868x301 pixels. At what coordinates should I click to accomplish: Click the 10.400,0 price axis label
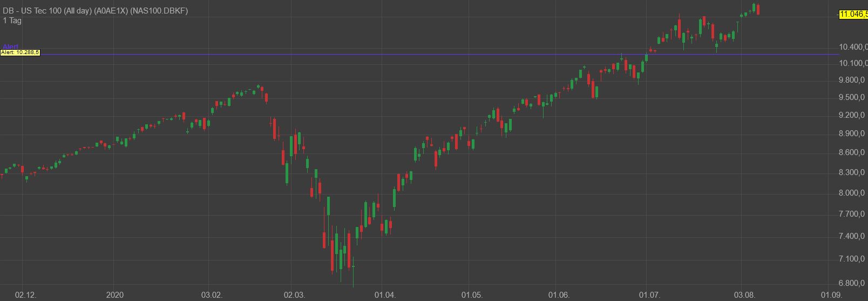(853, 47)
